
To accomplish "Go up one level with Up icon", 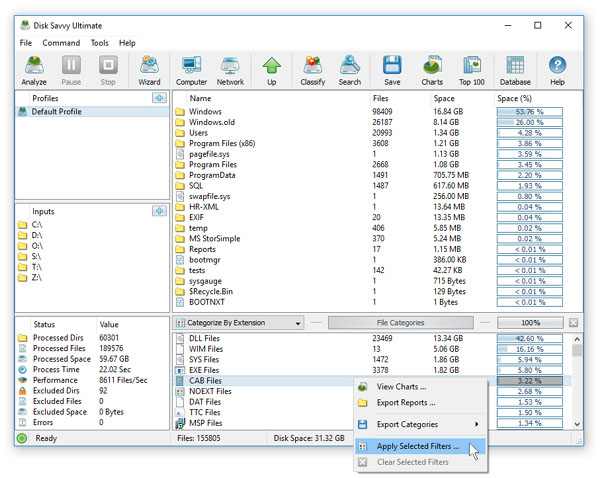I will (271, 69).
